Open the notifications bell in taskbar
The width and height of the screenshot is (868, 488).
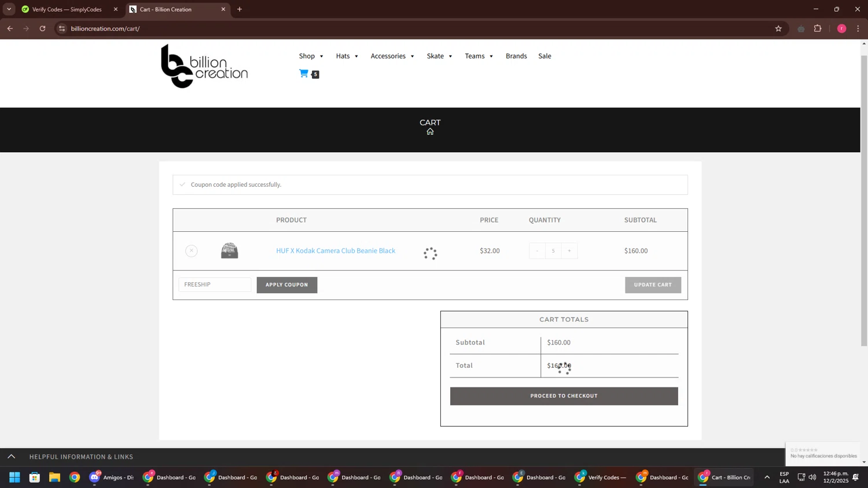click(x=856, y=478)
